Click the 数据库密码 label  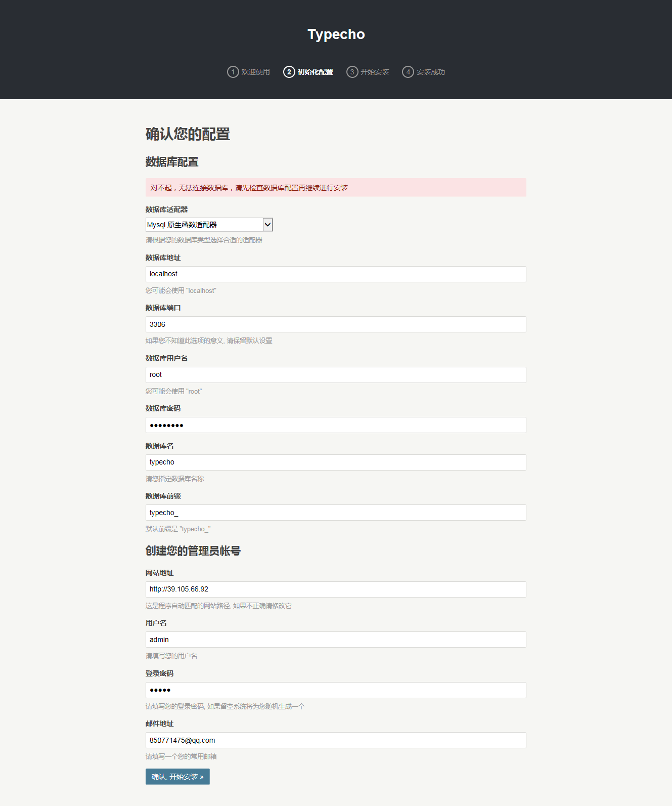tap(163, 408)
